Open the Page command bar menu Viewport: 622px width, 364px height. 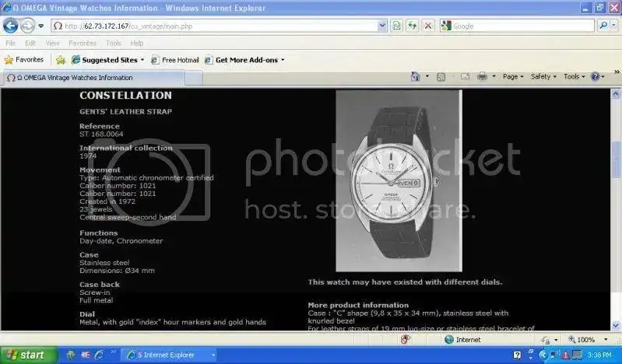[513, 76]
